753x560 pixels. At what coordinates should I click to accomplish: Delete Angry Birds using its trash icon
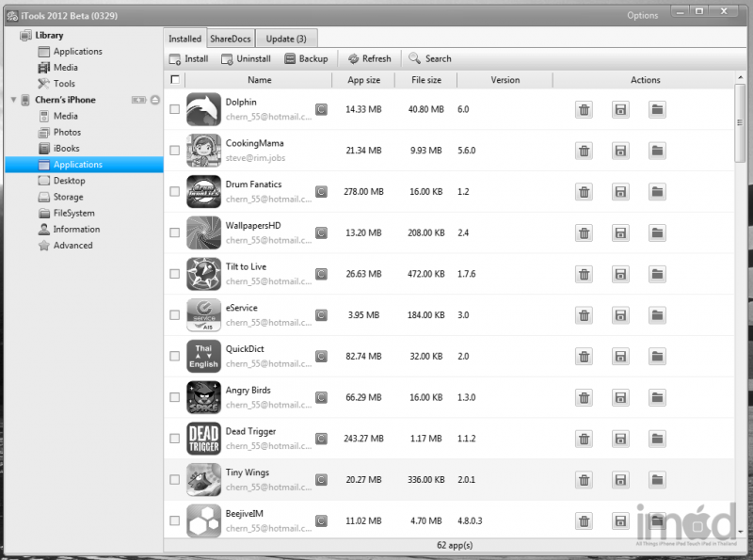click(x=585, y=398)
